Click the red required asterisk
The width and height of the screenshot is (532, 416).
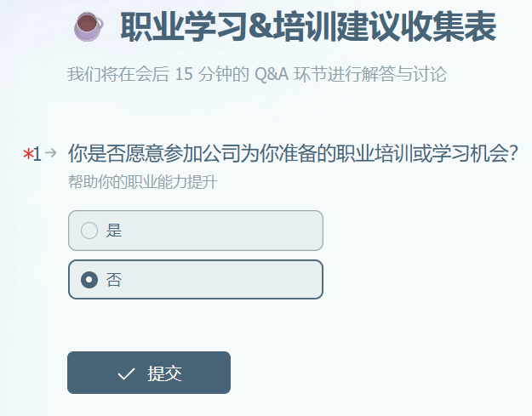[27, 154]
